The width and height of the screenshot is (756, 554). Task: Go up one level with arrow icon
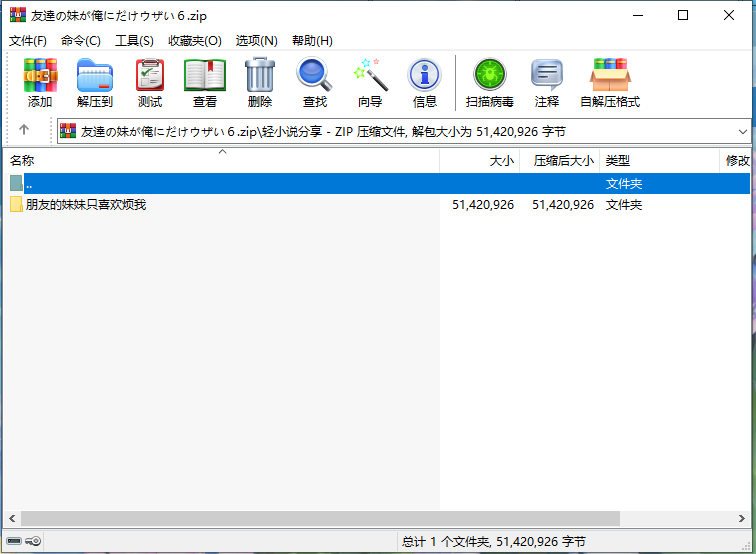(24, 129)
